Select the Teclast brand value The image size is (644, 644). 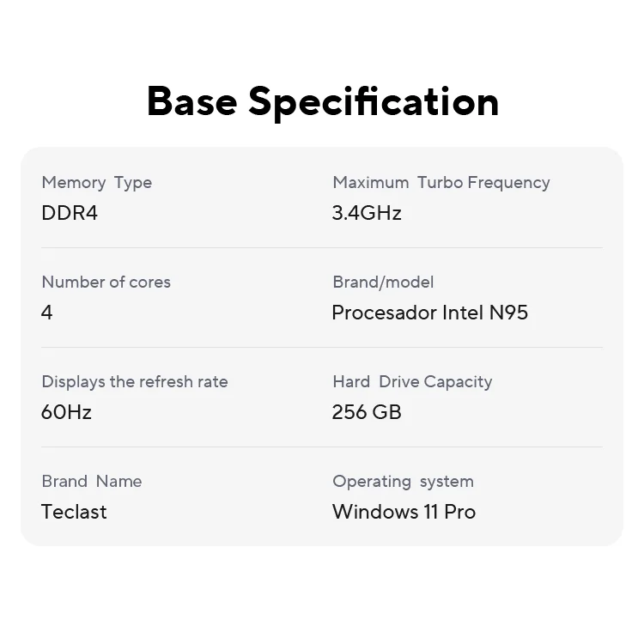tap(74, 512)
